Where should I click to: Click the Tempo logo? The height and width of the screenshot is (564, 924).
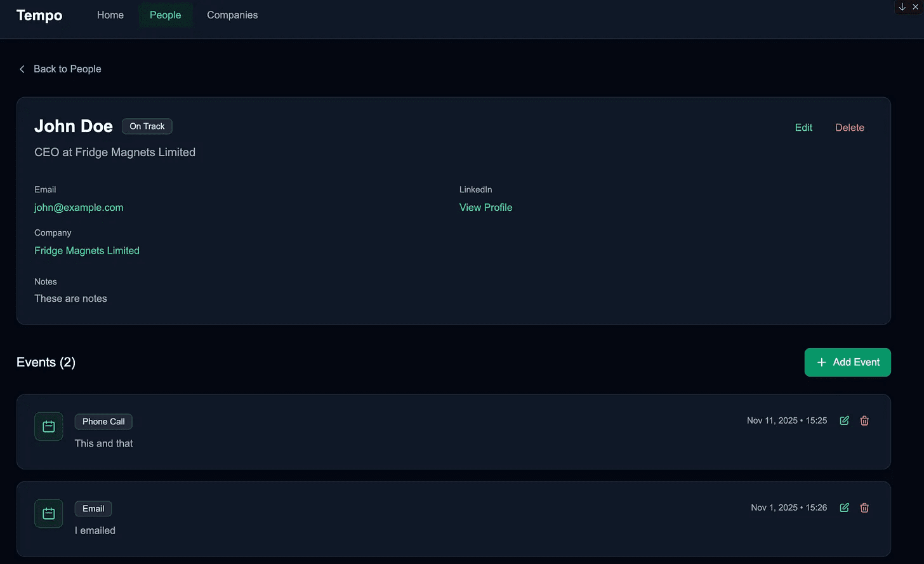(x=39, y=15)
